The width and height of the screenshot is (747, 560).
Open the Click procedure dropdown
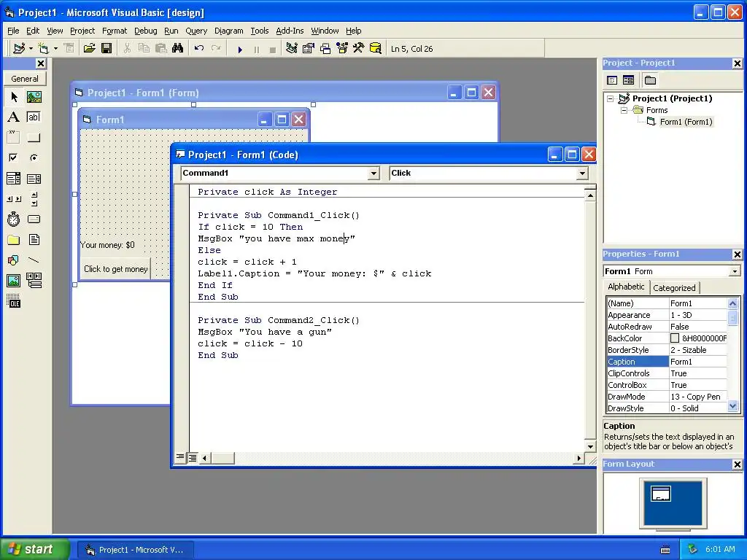pos(582,174)
